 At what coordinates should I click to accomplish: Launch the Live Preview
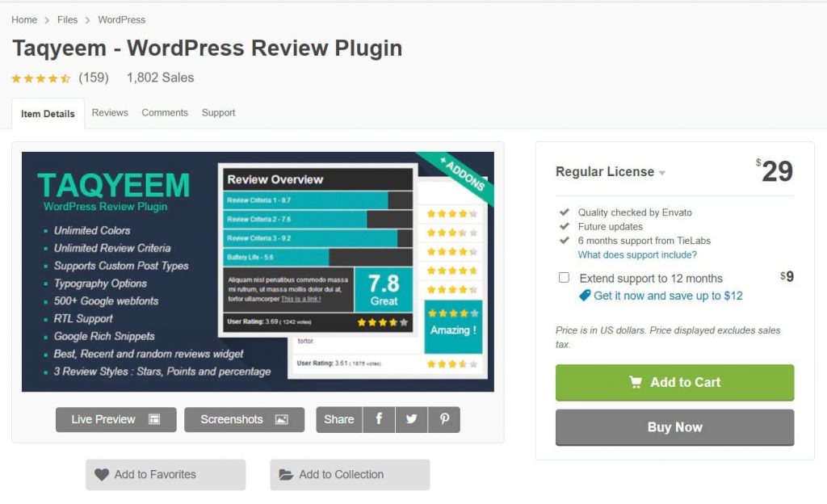(115, 419)
